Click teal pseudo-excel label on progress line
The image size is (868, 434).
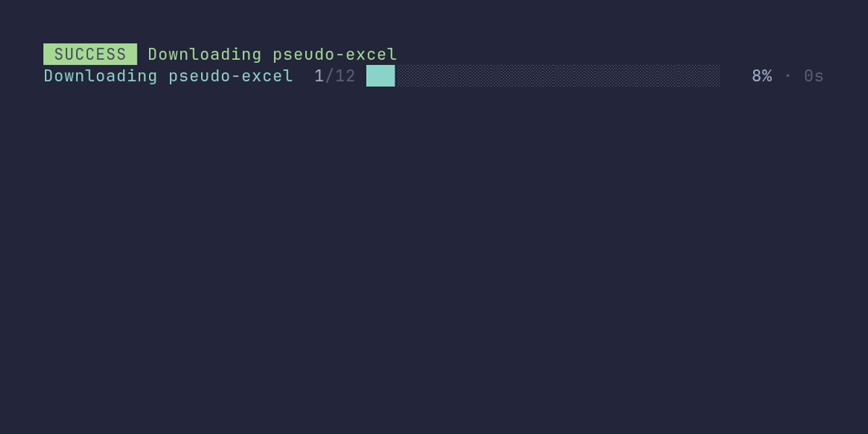(231, 77)
